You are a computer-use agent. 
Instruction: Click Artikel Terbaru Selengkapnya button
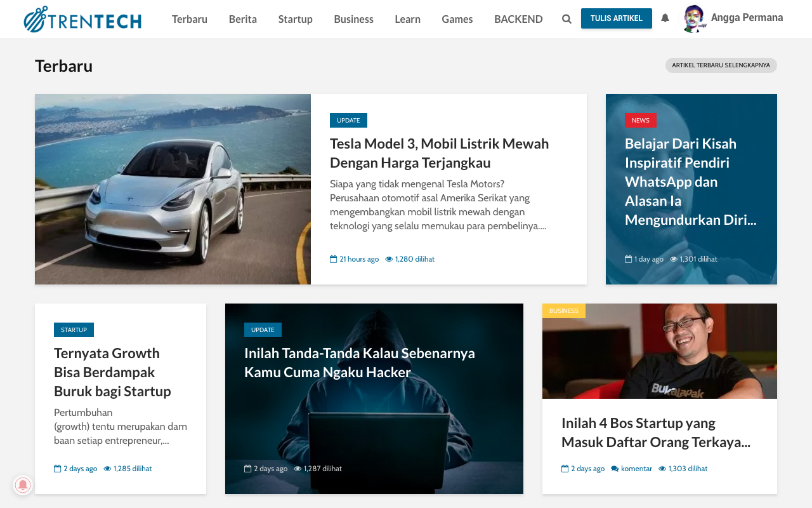721,65
